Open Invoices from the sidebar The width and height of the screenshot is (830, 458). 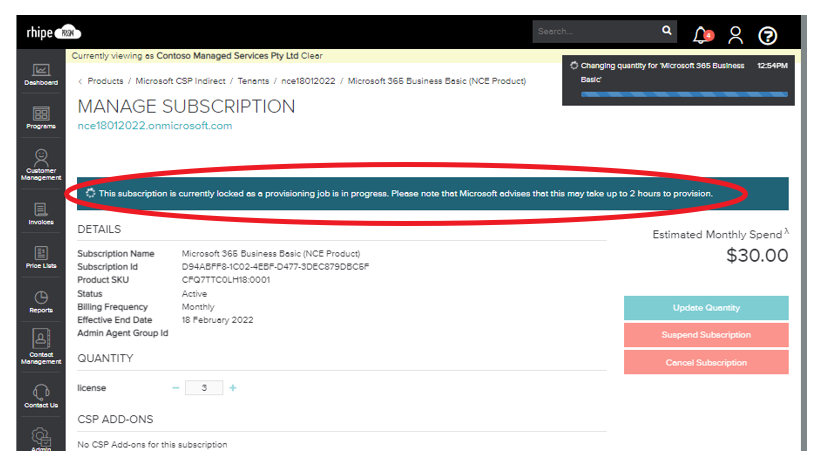[41, 213]
